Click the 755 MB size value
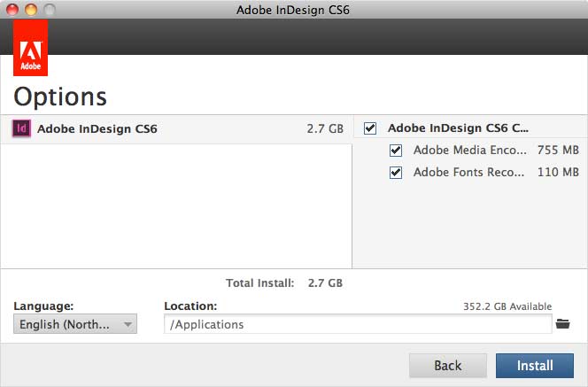Screen dimensions: 588x387 pos(558,150)
